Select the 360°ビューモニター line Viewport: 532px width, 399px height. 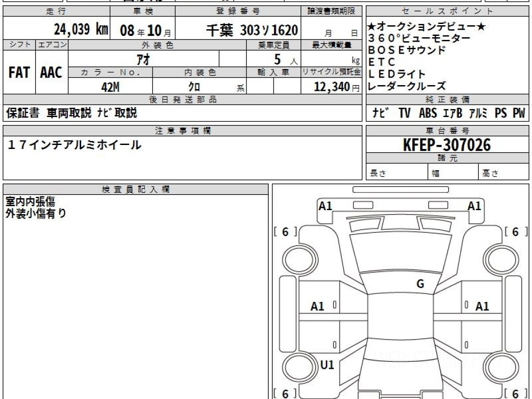(x=419, y=39)
